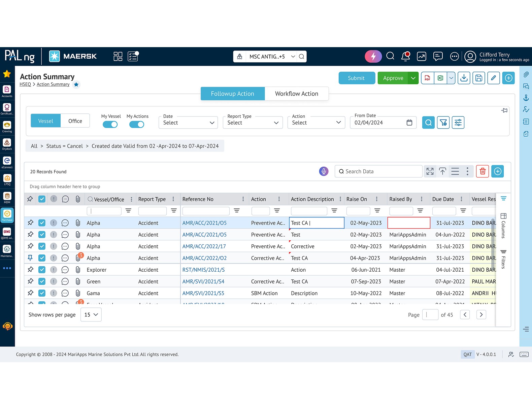Open the Action filter dropdown
This screenshot has width=532, height=408.
click(317, 123)
